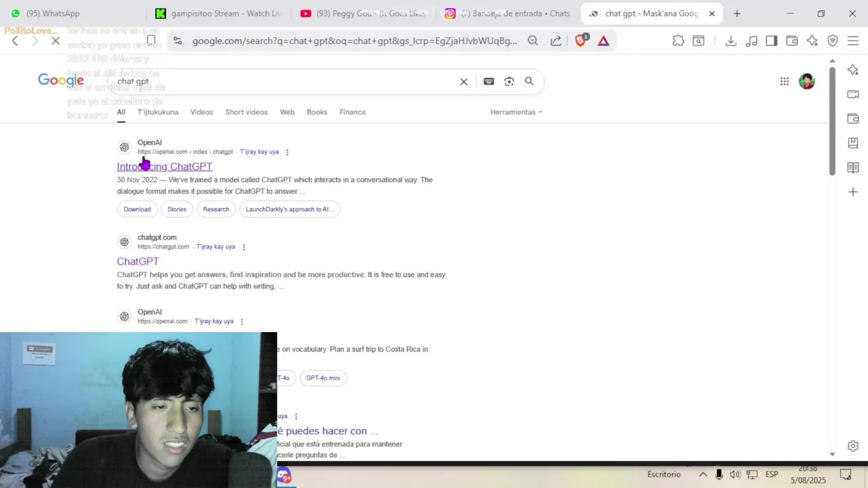Screen dimensions: 868x488
Task: Open the Brave Playlist music note icon
Action: click(751, 41)
